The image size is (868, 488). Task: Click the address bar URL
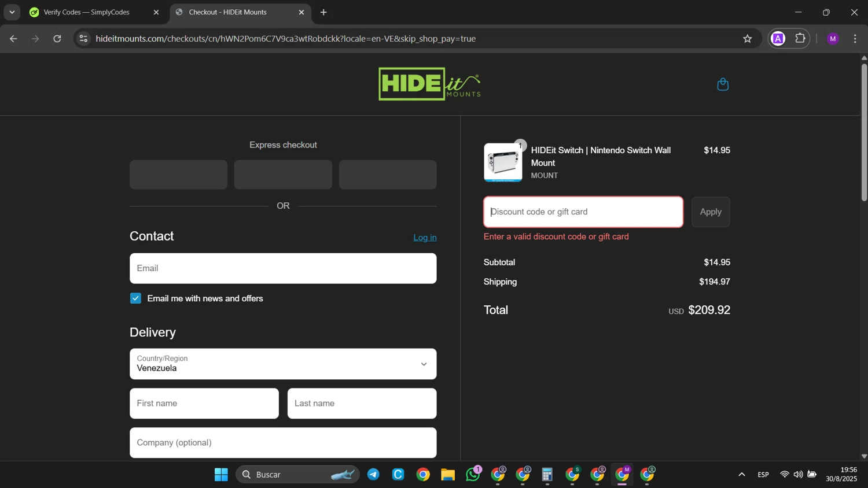pos(286,39)
